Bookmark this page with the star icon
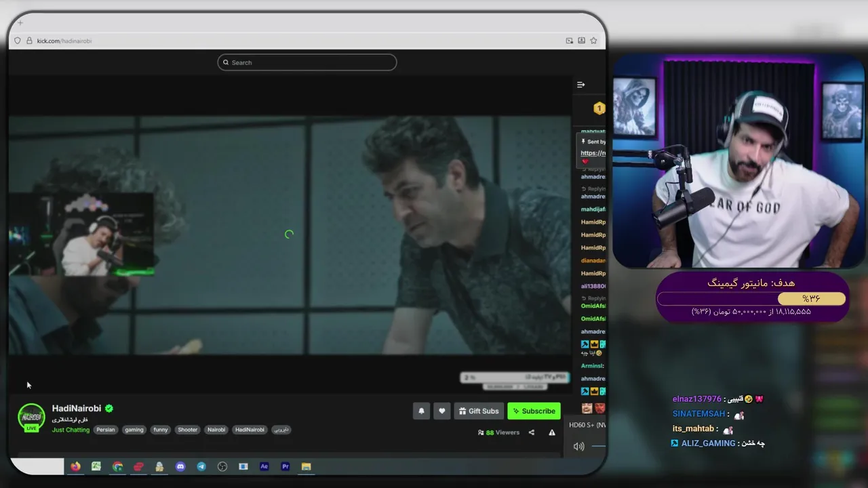Viewport: 868px width, 488px height. (x=593, y=41)
